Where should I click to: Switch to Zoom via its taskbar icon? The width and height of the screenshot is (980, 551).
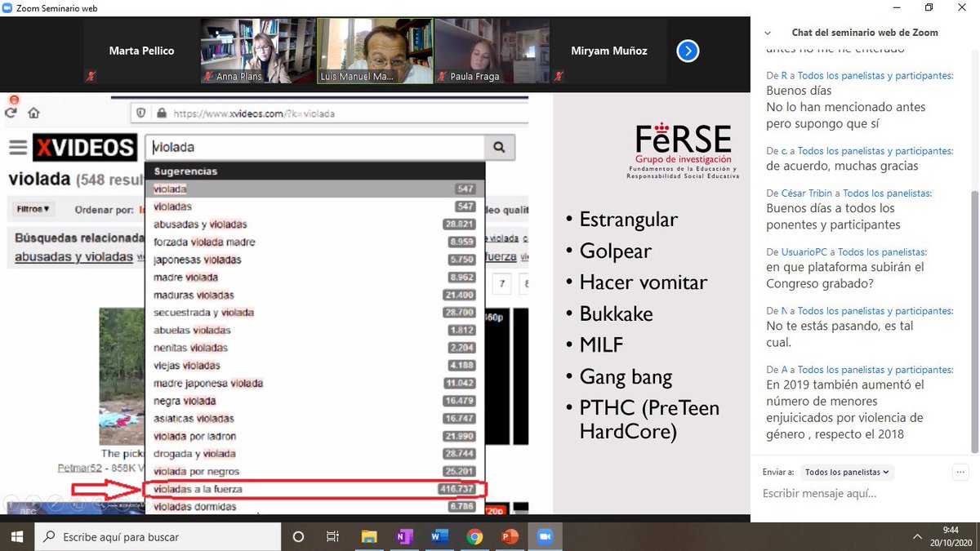click(x=545, y=536)
